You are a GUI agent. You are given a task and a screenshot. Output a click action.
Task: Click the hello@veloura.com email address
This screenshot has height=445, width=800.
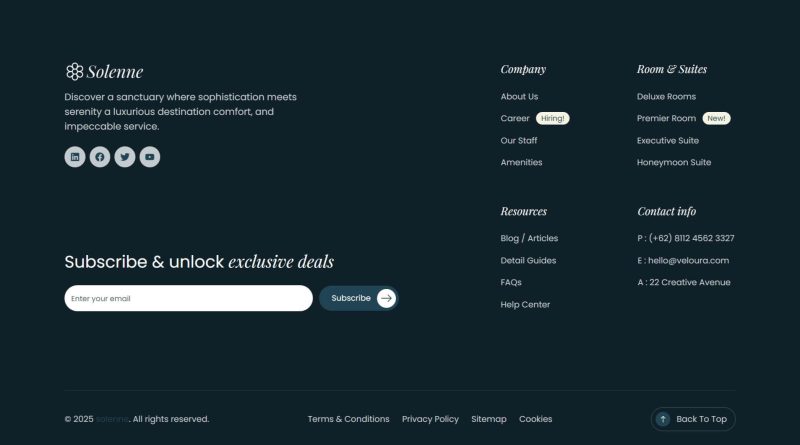pos(688,261)
